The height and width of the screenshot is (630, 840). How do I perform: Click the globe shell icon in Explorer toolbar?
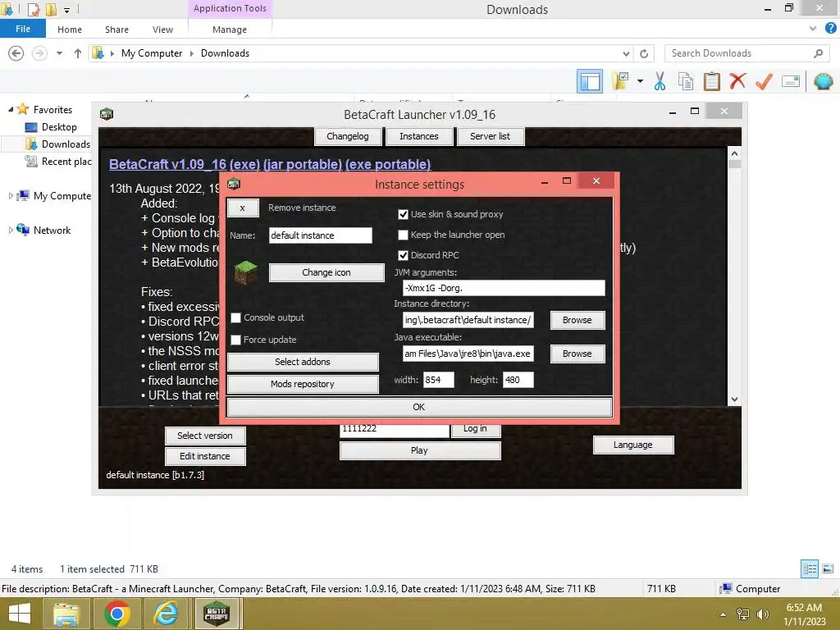click(824, 81)
